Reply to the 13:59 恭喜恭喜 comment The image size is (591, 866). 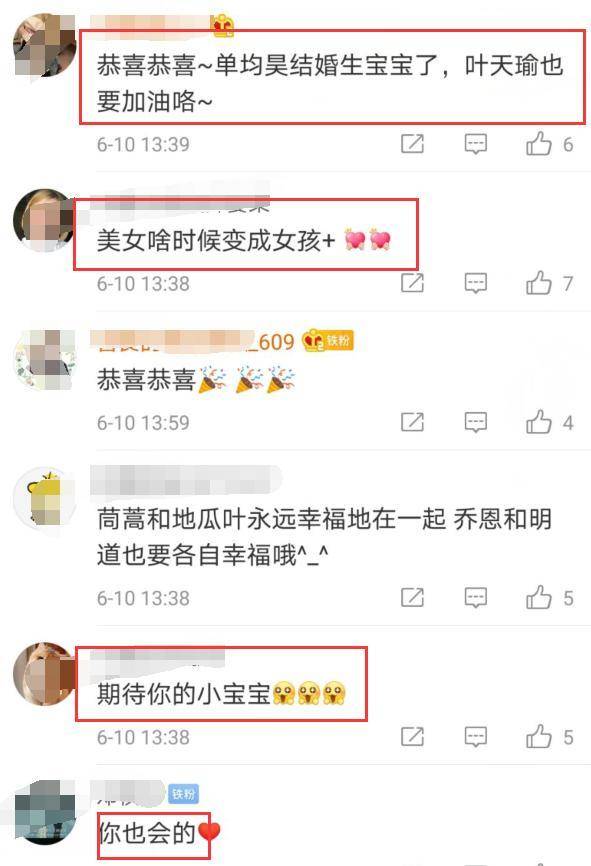(475, 423)
